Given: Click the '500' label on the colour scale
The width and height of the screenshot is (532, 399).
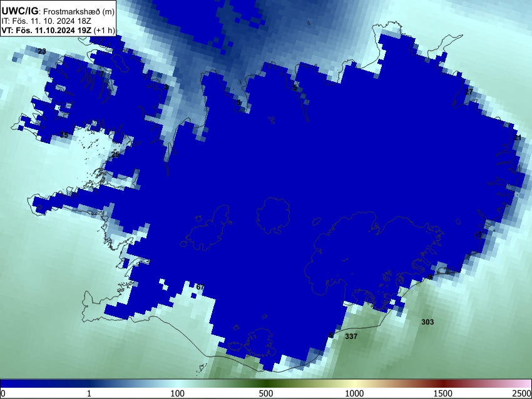Looking at the screenshot, I should click(x=266, y=393).
